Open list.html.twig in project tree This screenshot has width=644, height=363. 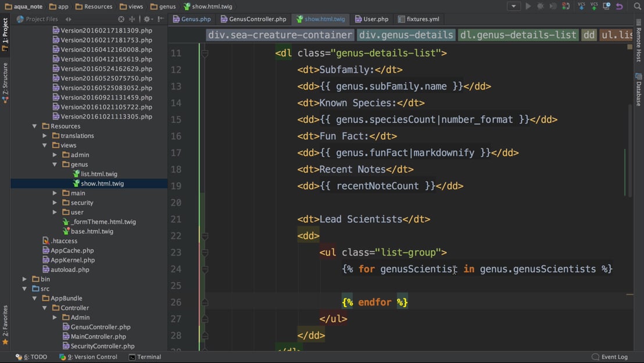(99, 174)
